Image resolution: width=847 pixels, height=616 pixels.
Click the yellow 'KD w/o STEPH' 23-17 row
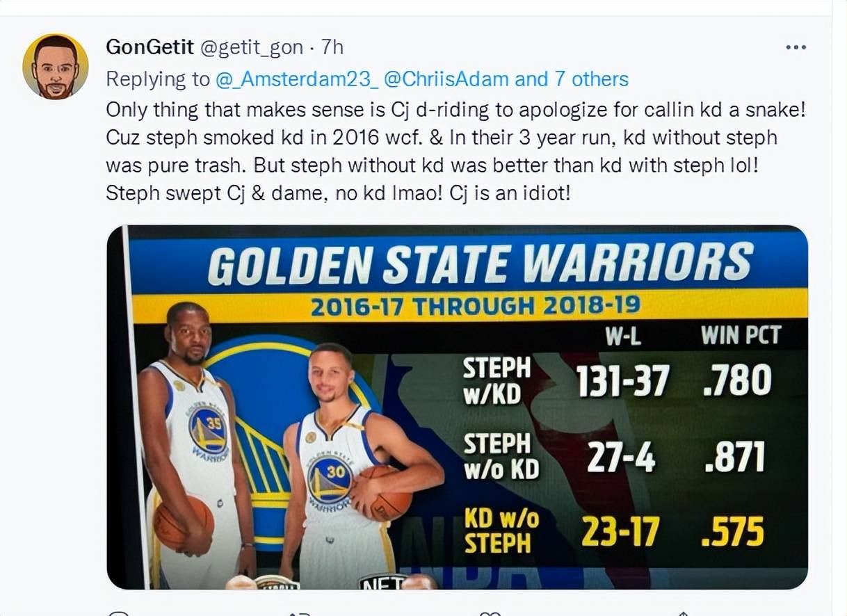pyautogui.click(x=614, y=532)
